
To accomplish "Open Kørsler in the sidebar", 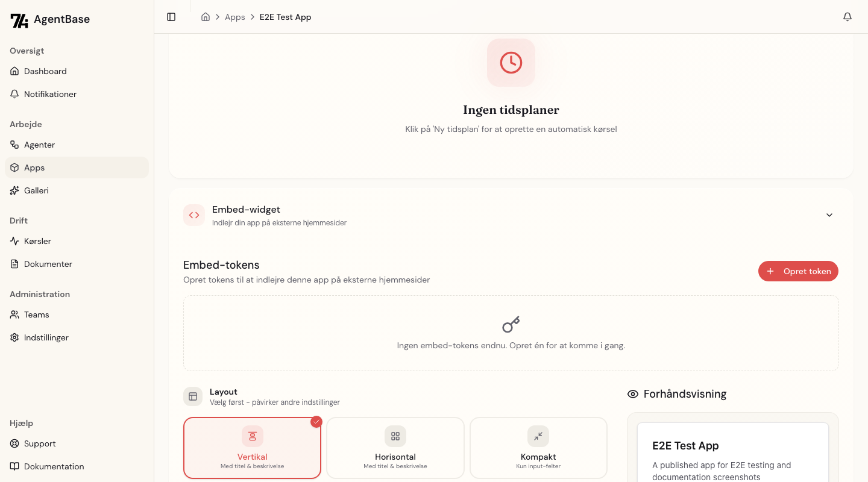I will pos(37,241).
